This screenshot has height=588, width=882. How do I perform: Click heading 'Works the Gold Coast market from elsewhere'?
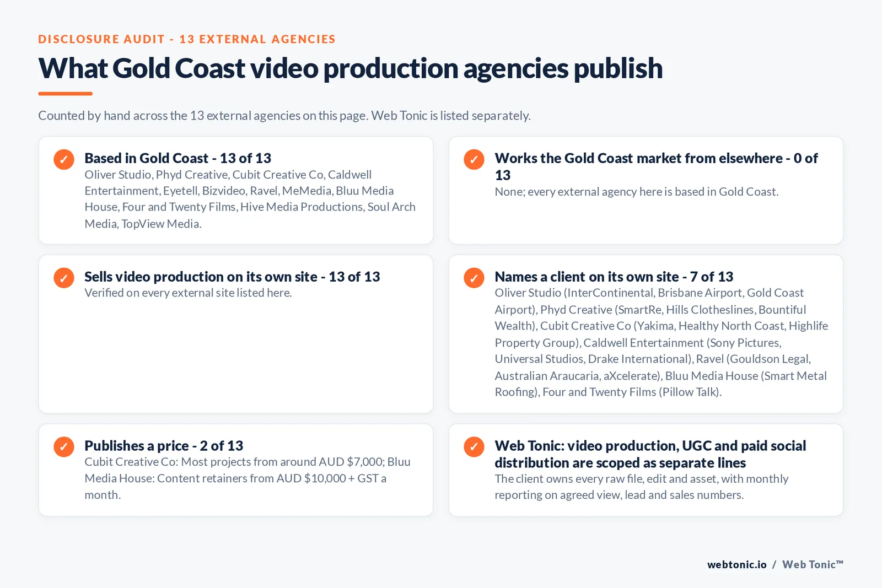(x=657, y=166)
